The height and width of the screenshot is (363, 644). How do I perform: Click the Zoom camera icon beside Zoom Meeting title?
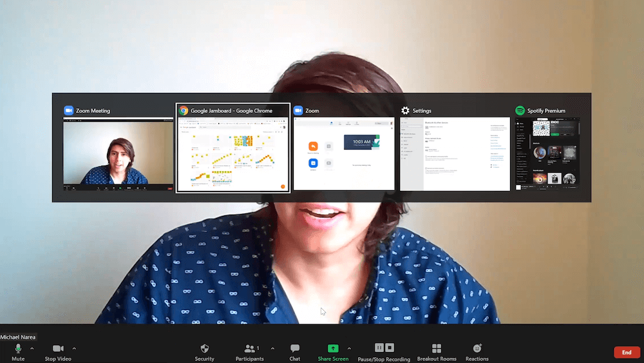click(x=69, y=111)
